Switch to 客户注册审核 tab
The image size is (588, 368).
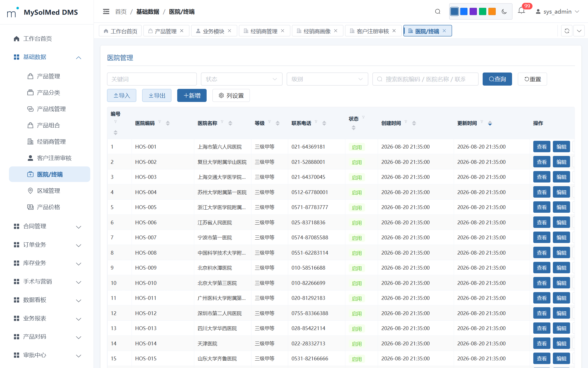pos(373,31)
